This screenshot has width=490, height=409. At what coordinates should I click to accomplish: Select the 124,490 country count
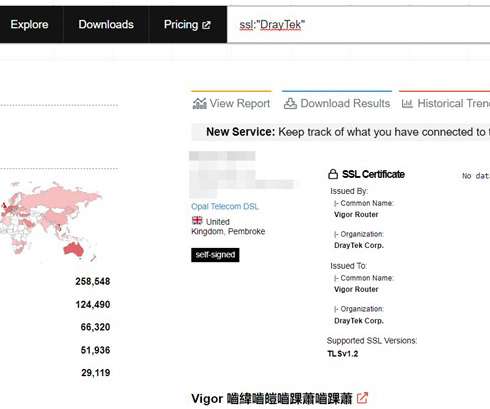click(93, 304)
